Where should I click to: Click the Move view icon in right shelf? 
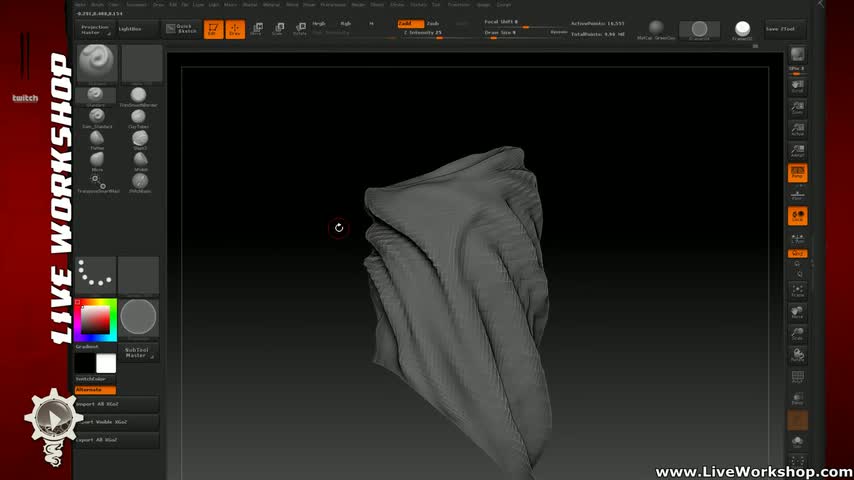[797, 312]
